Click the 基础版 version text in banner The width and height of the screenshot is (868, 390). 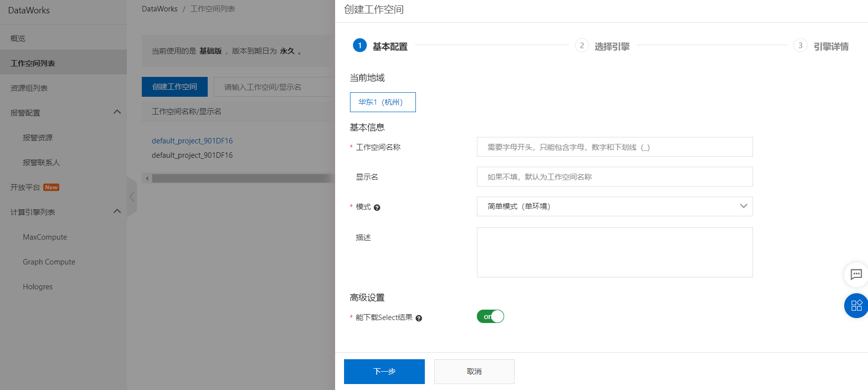[x=211, y=51]
